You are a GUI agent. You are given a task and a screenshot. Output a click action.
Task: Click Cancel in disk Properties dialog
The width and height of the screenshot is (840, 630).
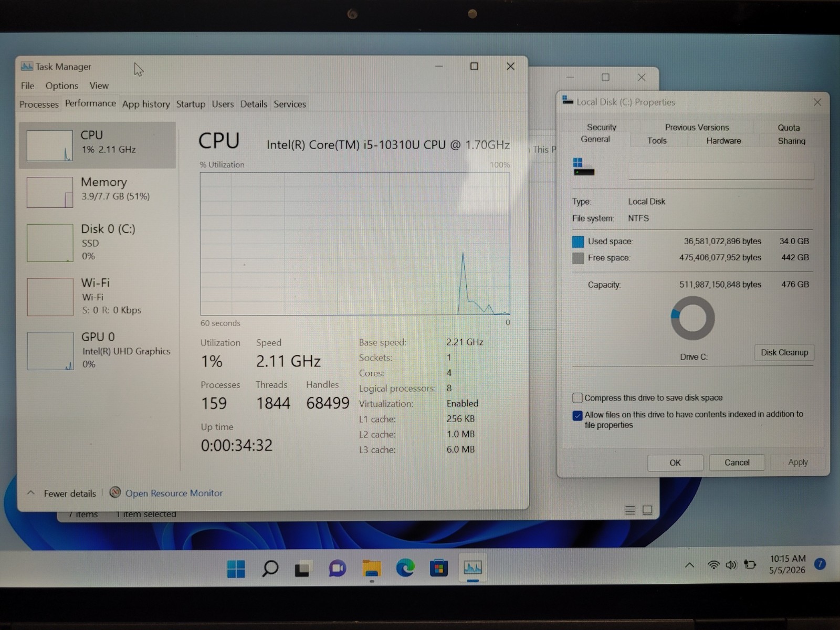click(x=737, y=463)
